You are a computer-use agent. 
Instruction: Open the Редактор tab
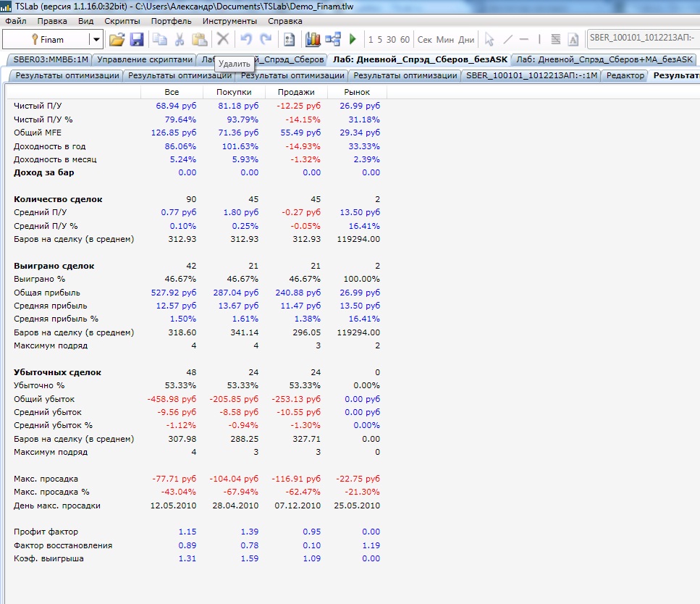click(624, 75)
